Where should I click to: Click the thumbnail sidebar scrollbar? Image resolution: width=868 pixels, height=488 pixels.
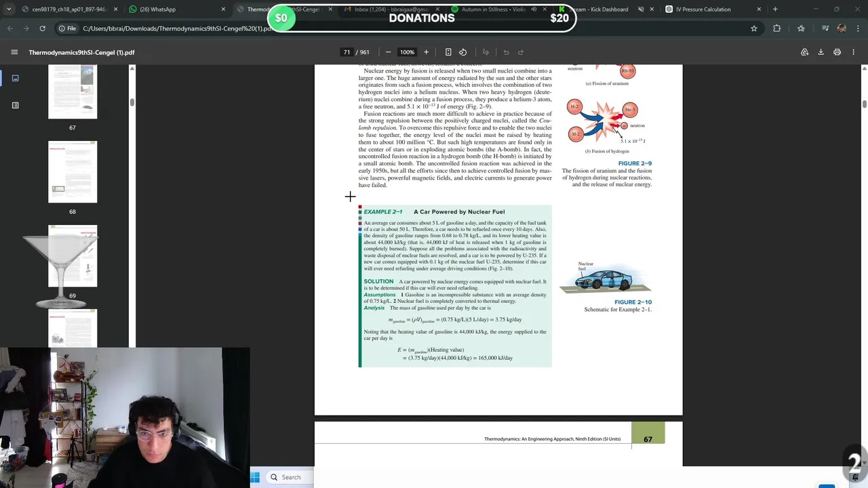click(132, 102)
